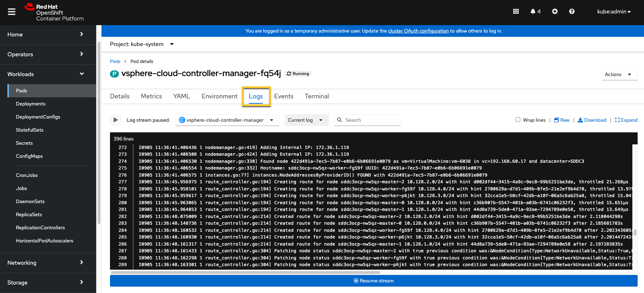Click the horizontal log scrollbar

tap(245, 272)
